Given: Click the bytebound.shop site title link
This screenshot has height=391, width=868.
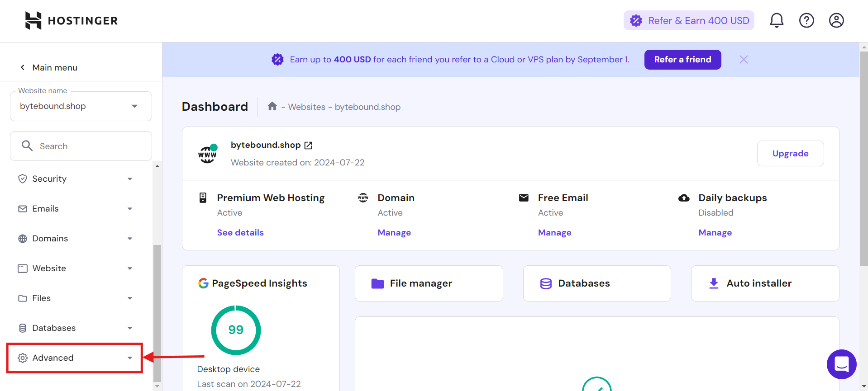Looking at the screenshot, I should pos(266,145).
